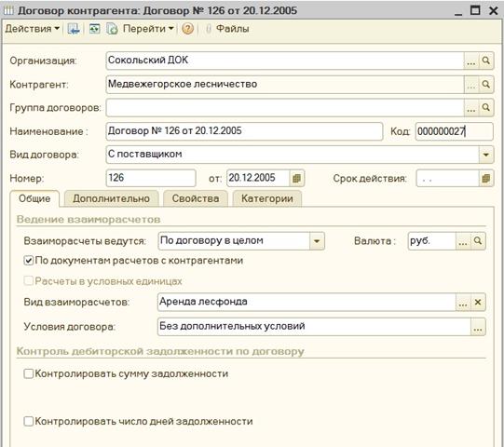
Task: Expand the Вид договора dropdown
Action: click(x=486, y=155)
